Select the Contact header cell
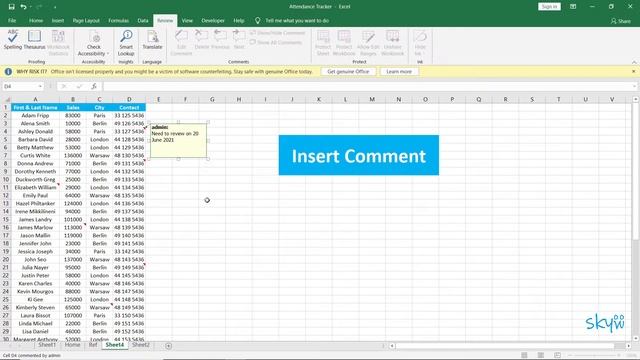This screenshot has height=360, width=640. (129, 107)
